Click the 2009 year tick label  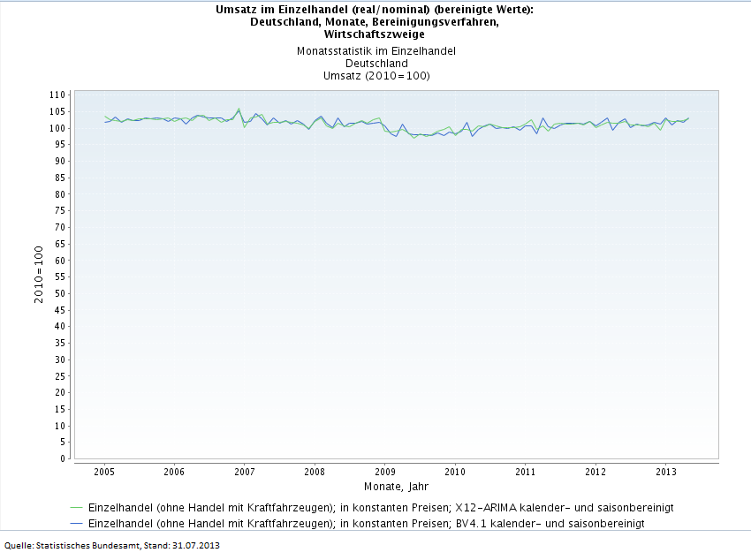click(x=385, y=473)
